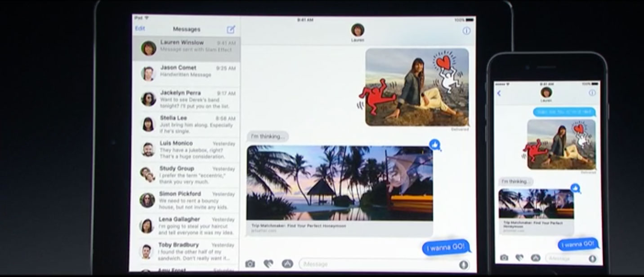Open Trip Matchmaker link title on iPad
This screenshot has width=644, height=277.
point(299,226)
